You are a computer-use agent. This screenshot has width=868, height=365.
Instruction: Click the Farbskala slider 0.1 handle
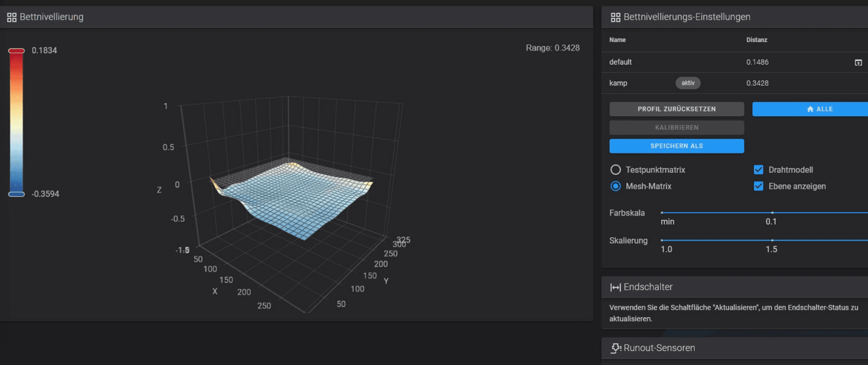coord(772,212)
